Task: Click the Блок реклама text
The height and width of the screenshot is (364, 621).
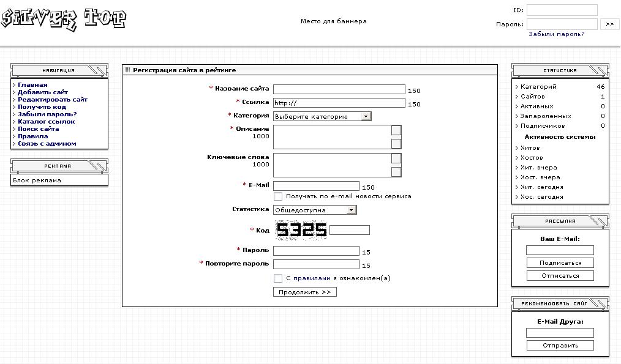Action: click(37, 180)
